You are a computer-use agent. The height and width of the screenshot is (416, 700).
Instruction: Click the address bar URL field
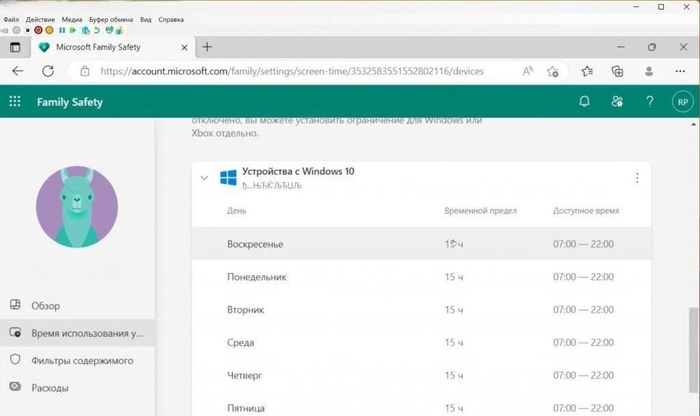[300, 72]
